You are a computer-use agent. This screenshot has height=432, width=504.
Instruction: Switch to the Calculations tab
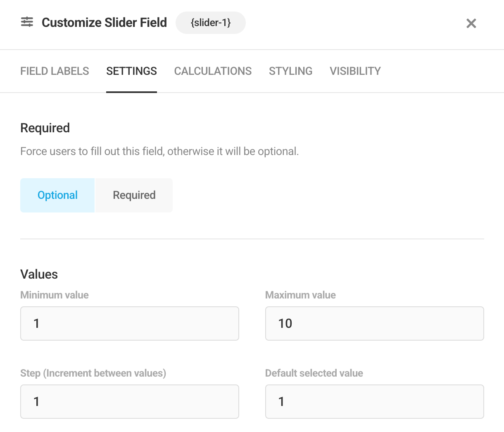coord(213,71)
